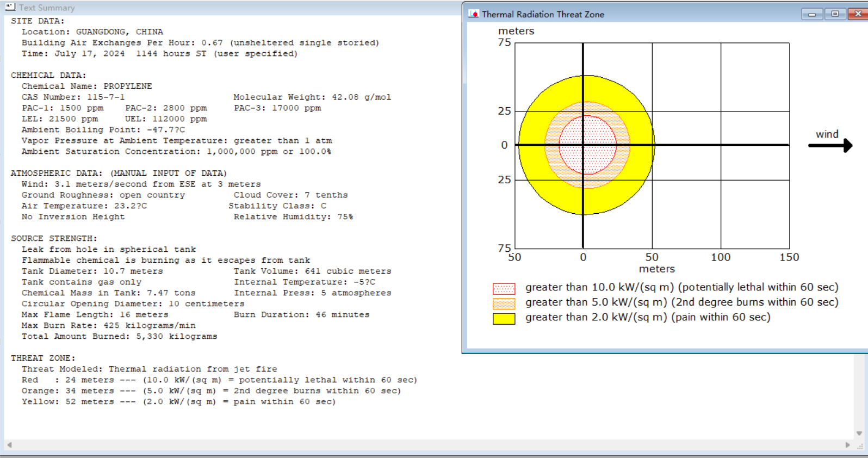Click legend text '2nd degree burns within 60 sec'
868x458 pixels.
(x=755, y=302)
